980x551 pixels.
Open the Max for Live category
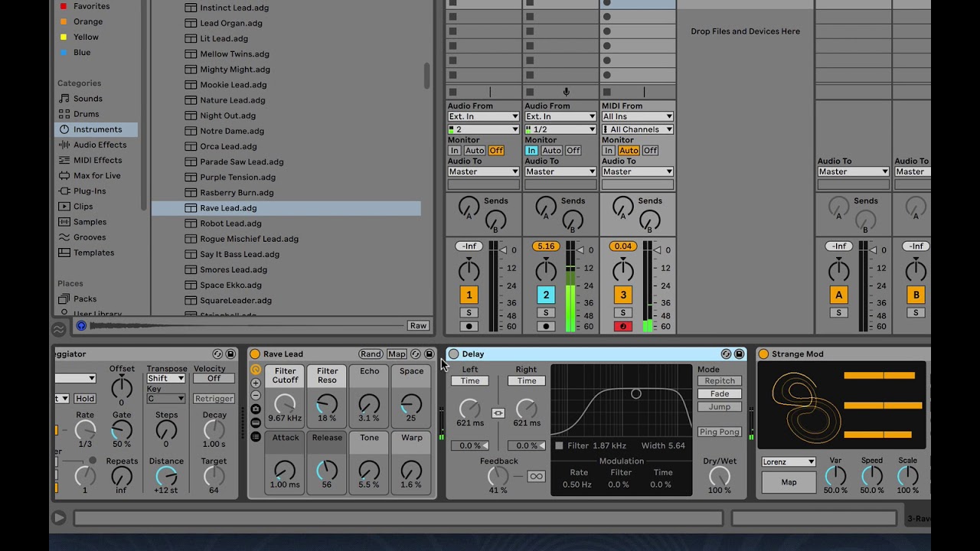click(x=96, y=175)
